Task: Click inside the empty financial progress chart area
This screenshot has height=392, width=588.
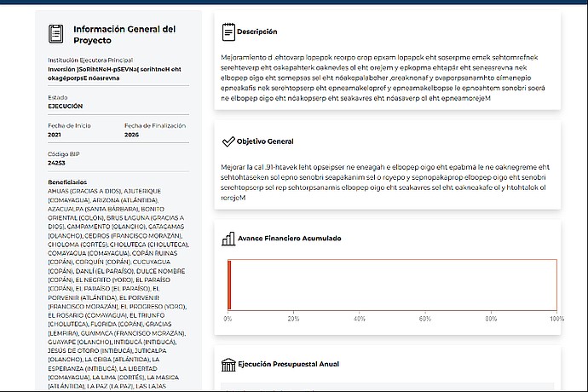Action: (394, 285)
